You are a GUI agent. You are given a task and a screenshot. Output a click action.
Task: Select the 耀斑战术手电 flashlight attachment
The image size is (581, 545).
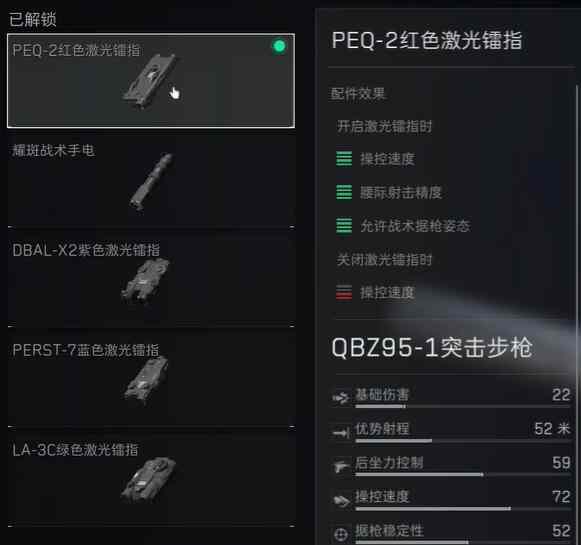point(151,182)
